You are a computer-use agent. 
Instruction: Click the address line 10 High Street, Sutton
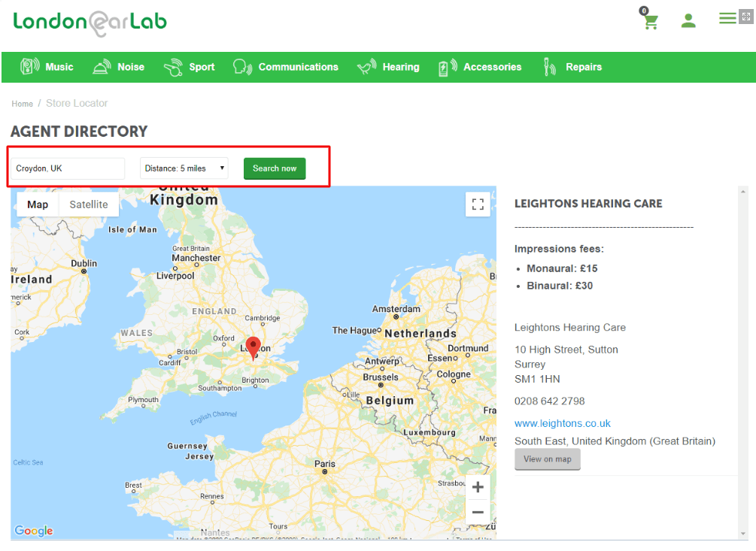coord(566,350)
